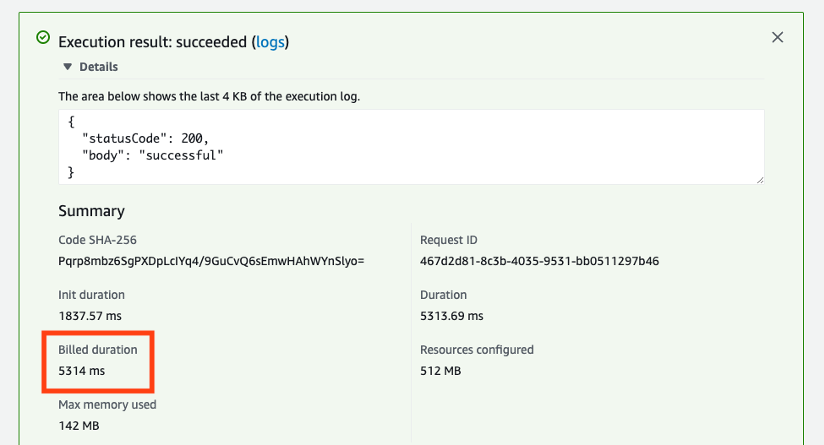This screenshot has width=824, height=445.
Task: Click the Execution result succeeded heading
Action: (x=154, y=42)
